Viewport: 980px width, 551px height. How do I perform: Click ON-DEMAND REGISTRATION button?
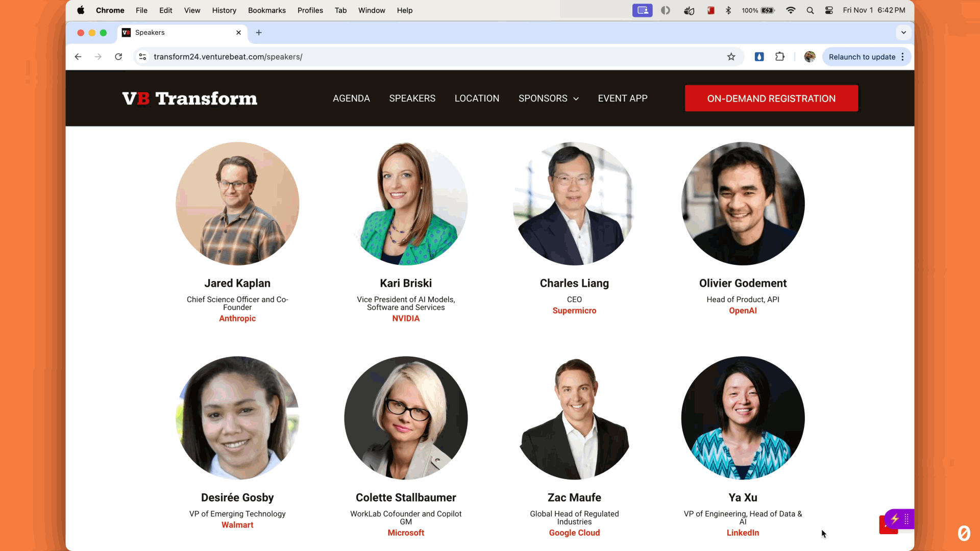pos(771,98)
